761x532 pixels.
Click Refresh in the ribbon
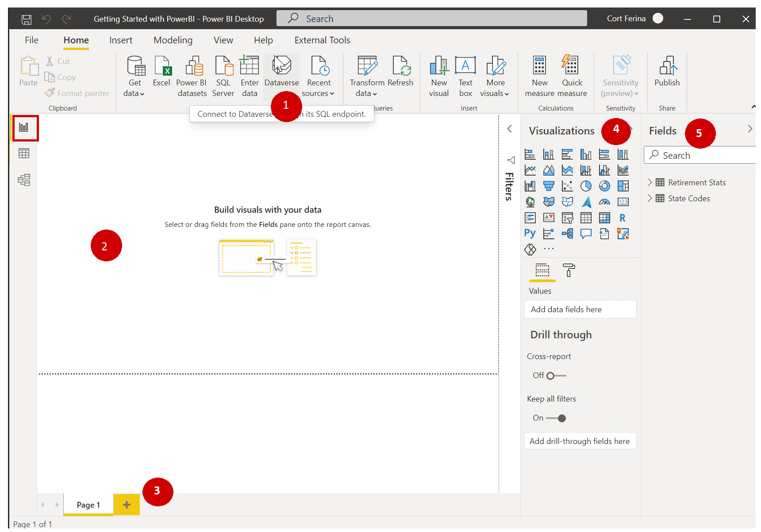tap(400, 72)
